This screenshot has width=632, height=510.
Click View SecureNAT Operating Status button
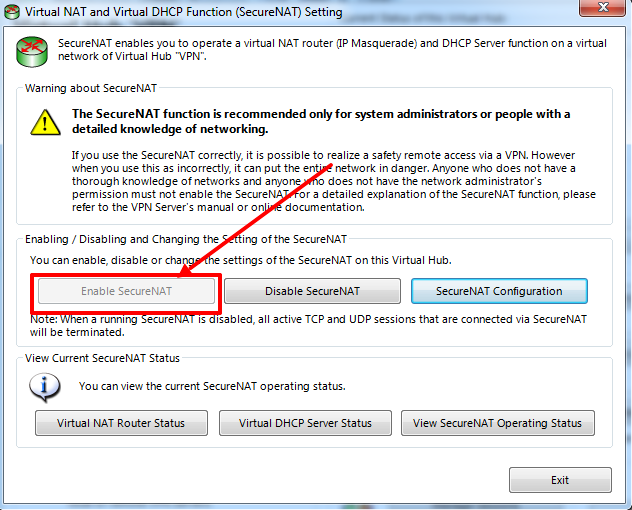pos(498,423)
